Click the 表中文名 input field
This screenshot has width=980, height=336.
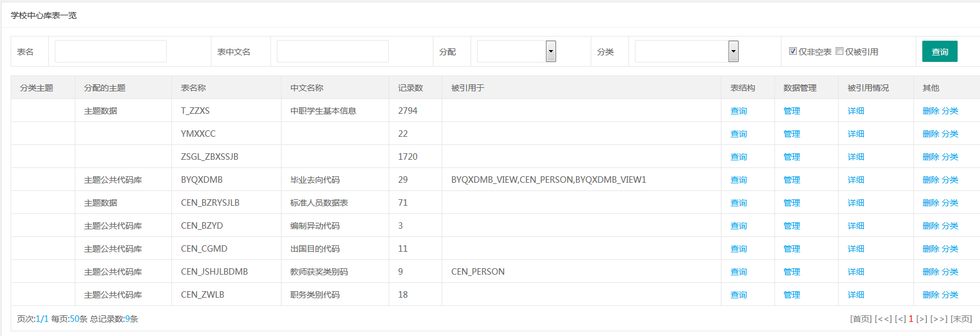(x=333, y=51)
